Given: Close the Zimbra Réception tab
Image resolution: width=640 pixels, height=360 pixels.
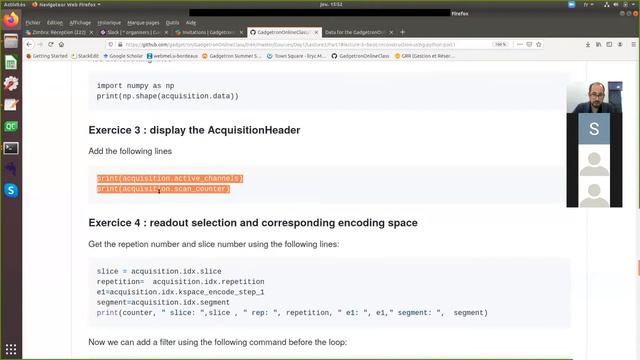Looking at the screenshot, I should (91, 32).
